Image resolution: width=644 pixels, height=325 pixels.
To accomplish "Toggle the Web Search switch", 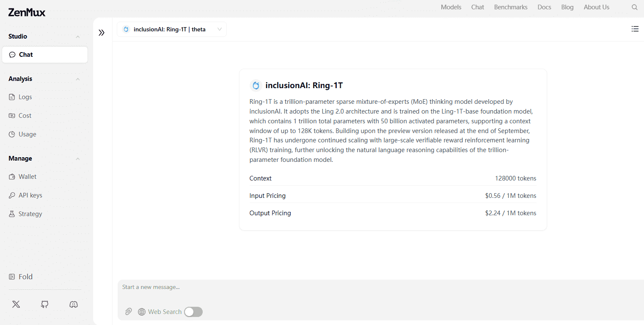I will (x=193, y=312).
